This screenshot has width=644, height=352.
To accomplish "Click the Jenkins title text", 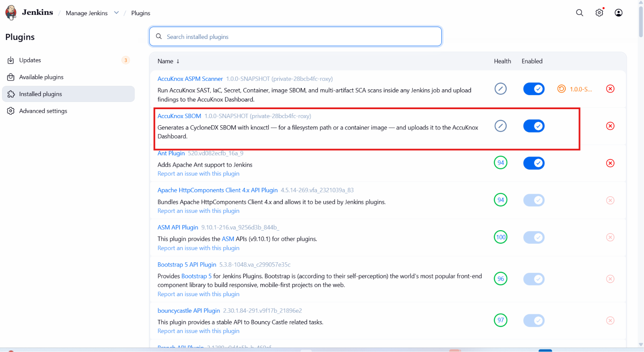I will [x=38, y=12].
